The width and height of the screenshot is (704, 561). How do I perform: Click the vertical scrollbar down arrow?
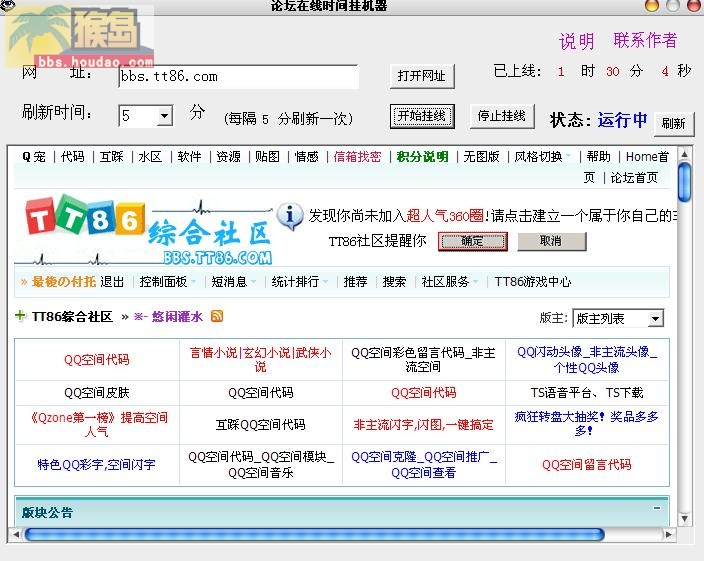pyautogui.click(x=684, y=519)
